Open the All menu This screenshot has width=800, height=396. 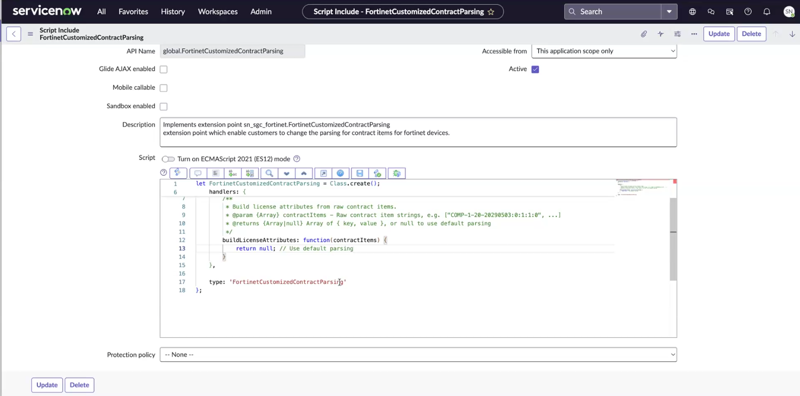pyautogui.click(x=101, y=12)
